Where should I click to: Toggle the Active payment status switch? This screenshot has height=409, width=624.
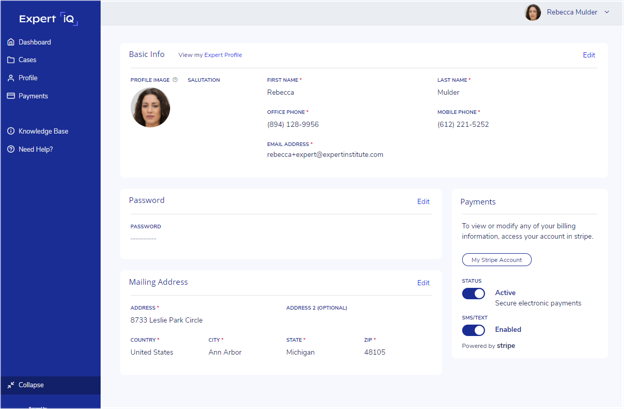click(x=473, y=294)
